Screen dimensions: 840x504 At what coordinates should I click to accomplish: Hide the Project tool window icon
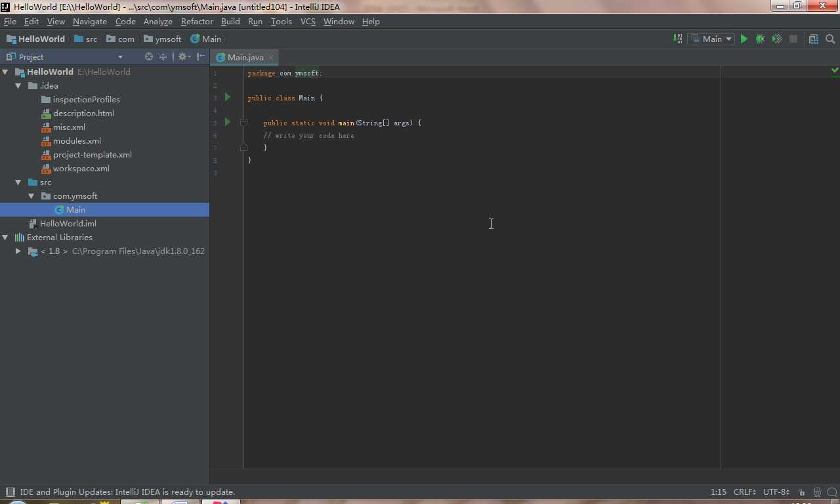point(200,56)
